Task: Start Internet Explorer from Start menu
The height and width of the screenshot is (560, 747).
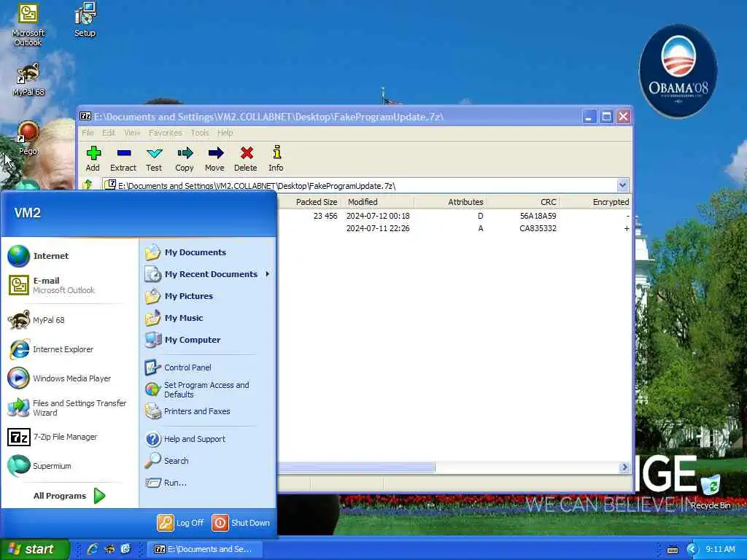Action: click(x=69, y=349)
